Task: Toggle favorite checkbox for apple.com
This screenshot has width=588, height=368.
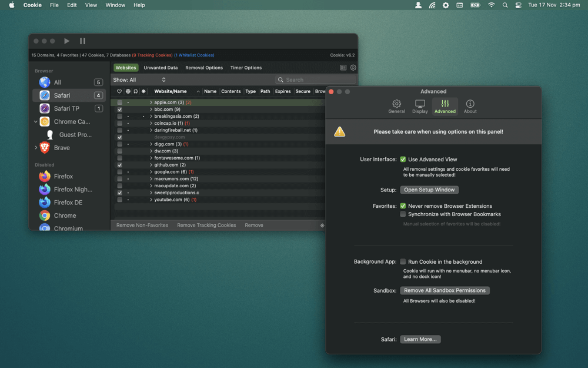Action: click(x=119, y=102)
